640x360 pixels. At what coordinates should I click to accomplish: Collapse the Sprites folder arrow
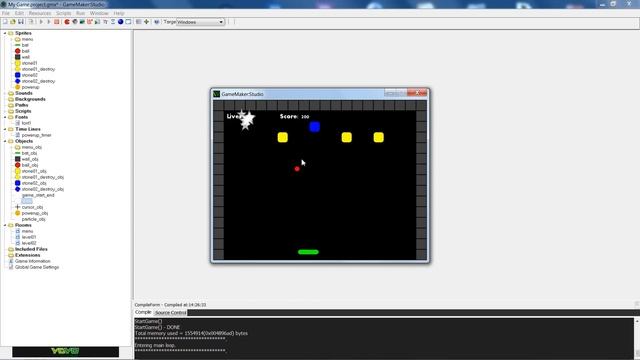click(5, 33)
